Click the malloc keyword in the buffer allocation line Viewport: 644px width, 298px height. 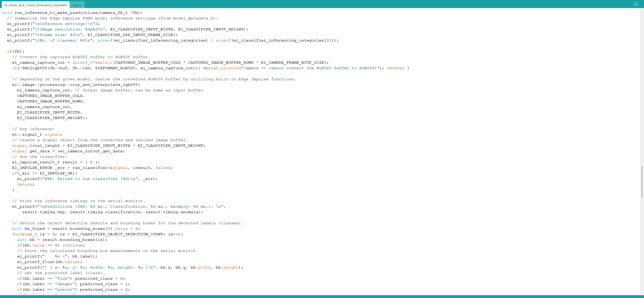click(x=105, y=62)
